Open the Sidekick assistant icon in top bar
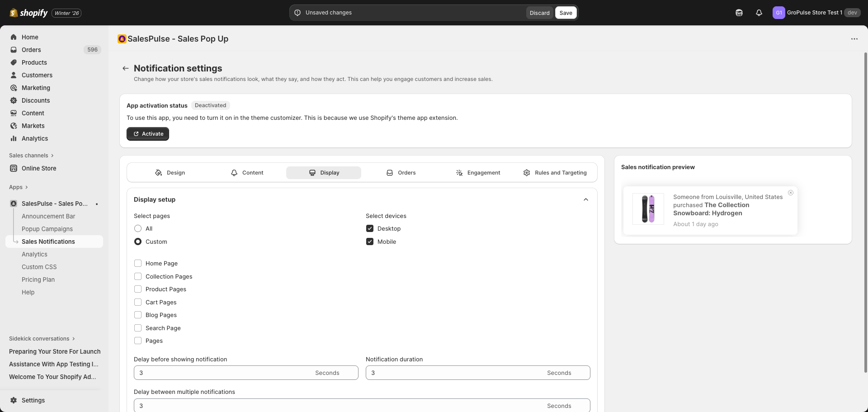Viewport: 868px width, 412px height. click(x=739, y=13)
